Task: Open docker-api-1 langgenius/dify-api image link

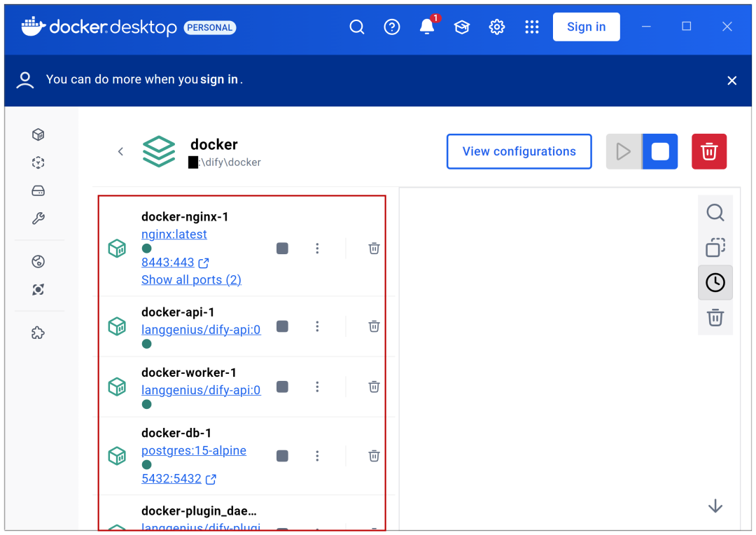Action: point(201,330)
